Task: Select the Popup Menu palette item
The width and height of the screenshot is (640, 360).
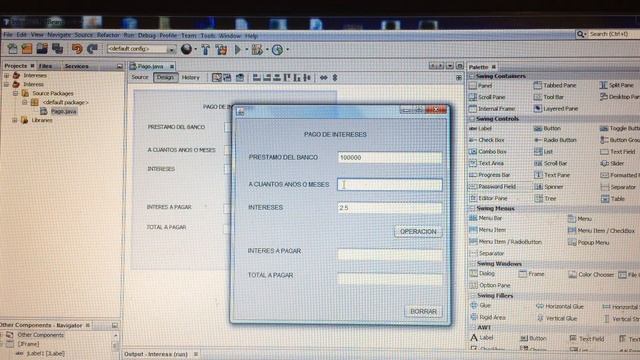Action: coord(589,242)
